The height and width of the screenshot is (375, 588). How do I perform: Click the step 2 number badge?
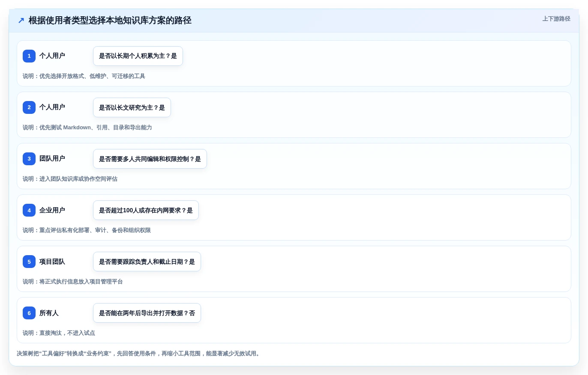29,107
